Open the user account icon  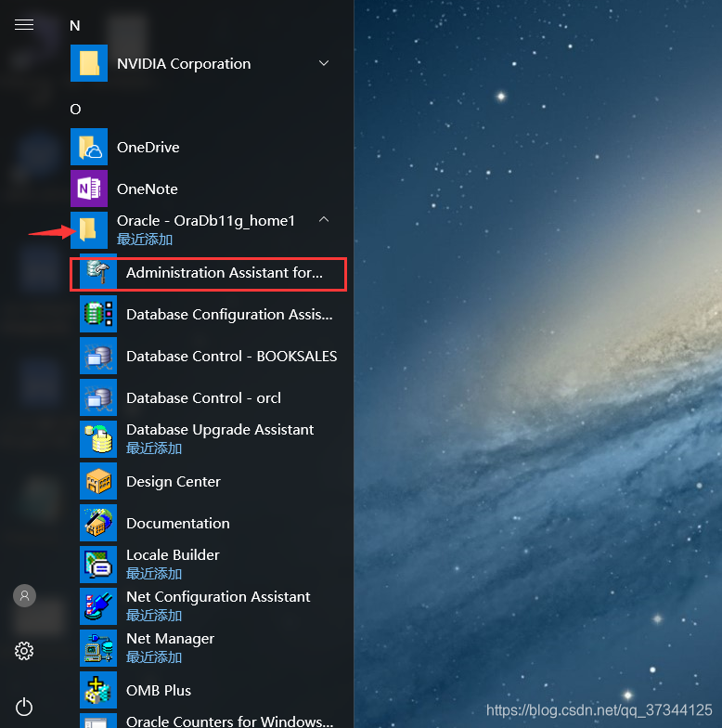pyautogui.click(x=24, y=596)
